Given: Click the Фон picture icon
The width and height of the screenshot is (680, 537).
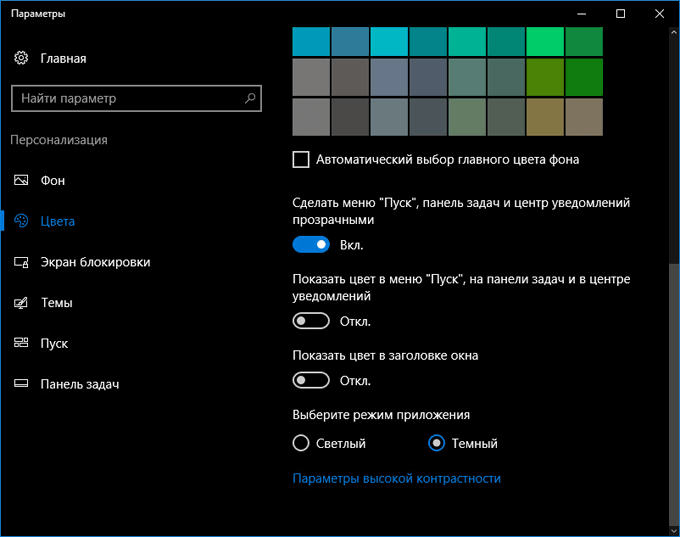Looking at the screenshot, I should tap(22, 181).
